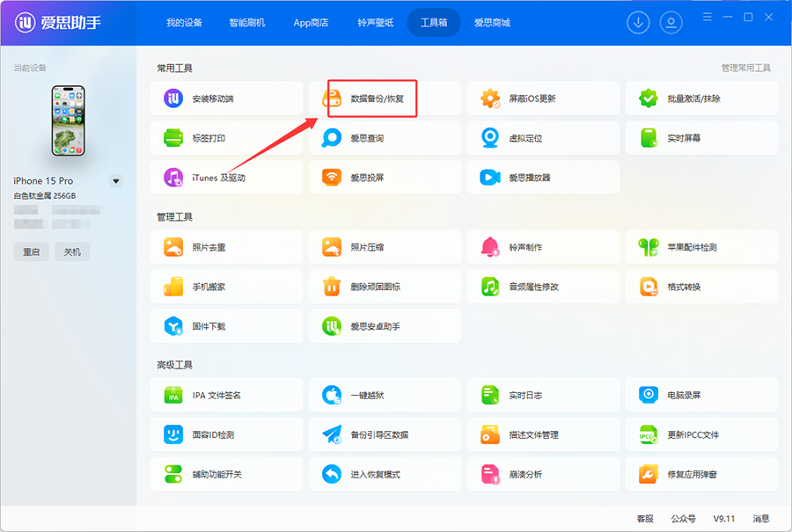The width and height of the screenshot is (792, 532).
Task: Open the 音频属性修改 music note icon
Action: click(490, 286)
